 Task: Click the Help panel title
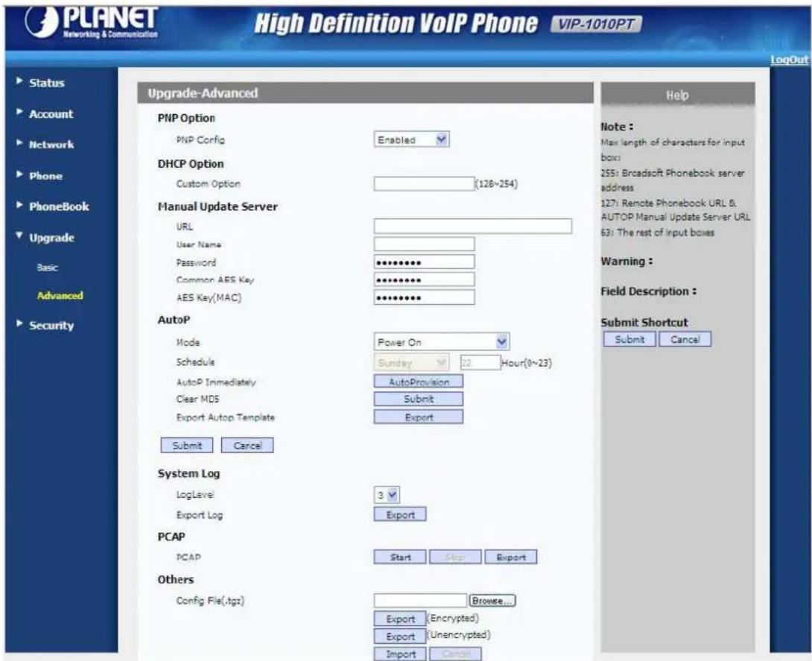click(x=677, y=95)
